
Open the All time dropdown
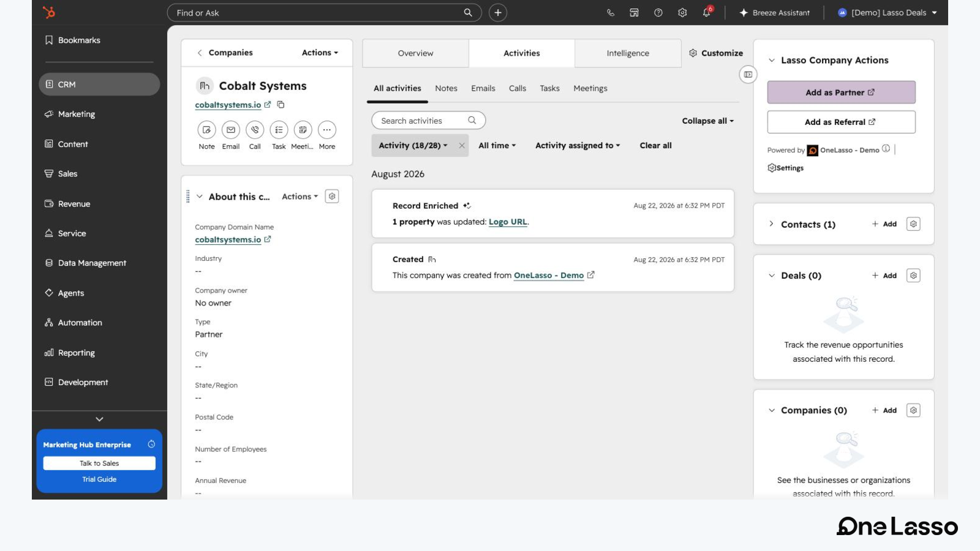[497, 146]
